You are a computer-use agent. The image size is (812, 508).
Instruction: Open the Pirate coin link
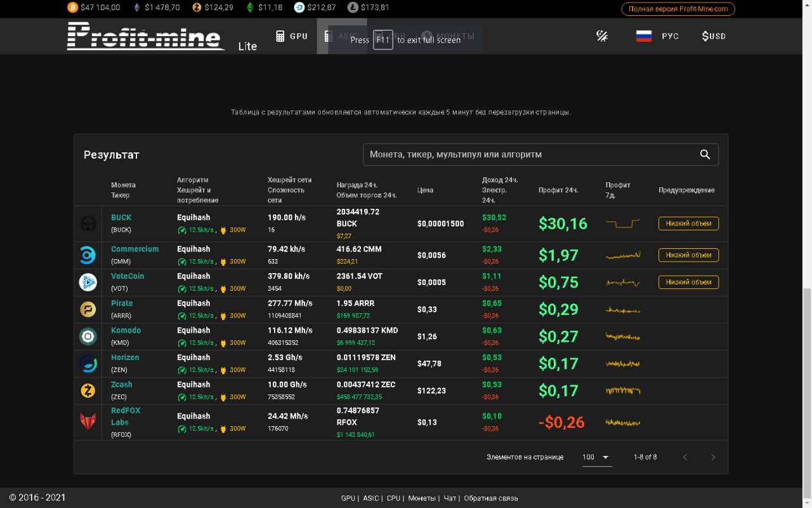(x=122, y=303)
